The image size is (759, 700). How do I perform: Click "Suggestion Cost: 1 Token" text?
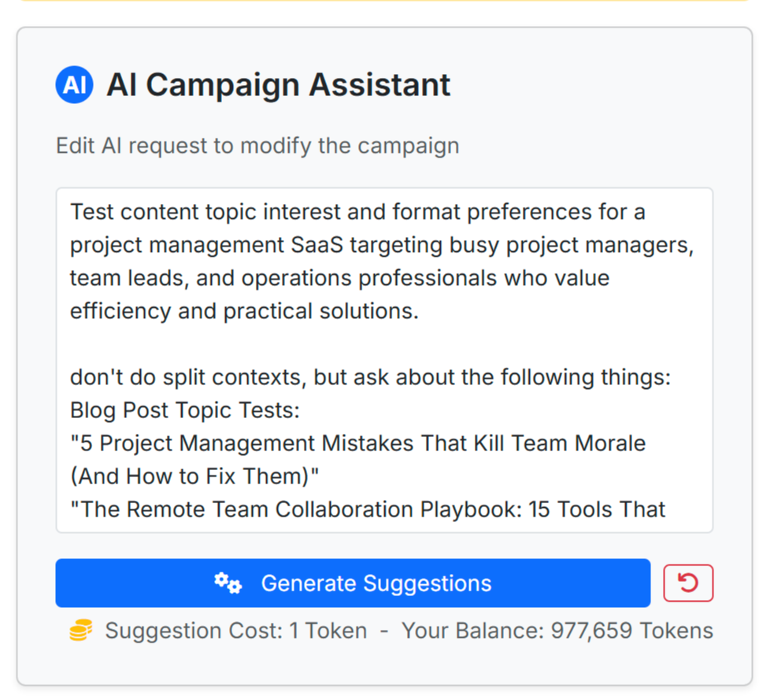236,631
